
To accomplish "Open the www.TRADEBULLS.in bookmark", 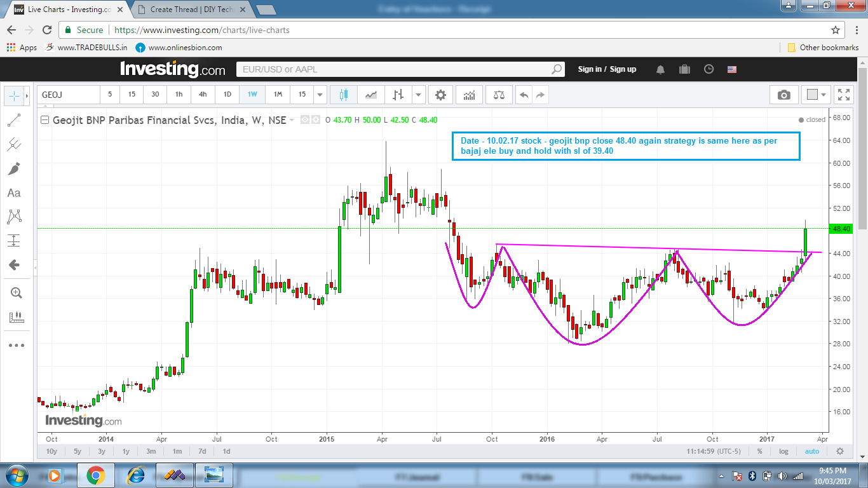I will coord(86,48).
